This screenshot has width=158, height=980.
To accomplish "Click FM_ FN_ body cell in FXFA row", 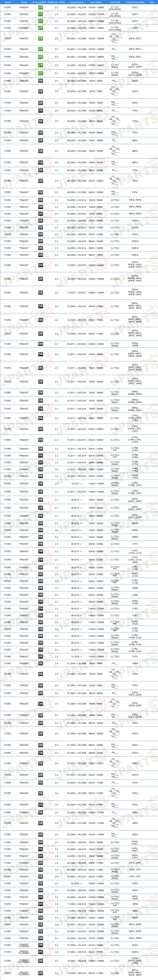I will (x=115, y=805).
